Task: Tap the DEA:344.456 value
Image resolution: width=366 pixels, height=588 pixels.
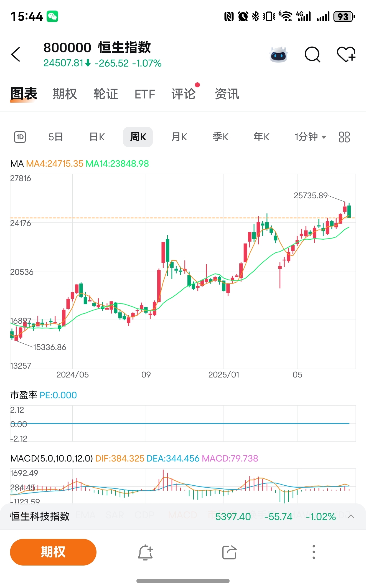Action: click(173, 458)
